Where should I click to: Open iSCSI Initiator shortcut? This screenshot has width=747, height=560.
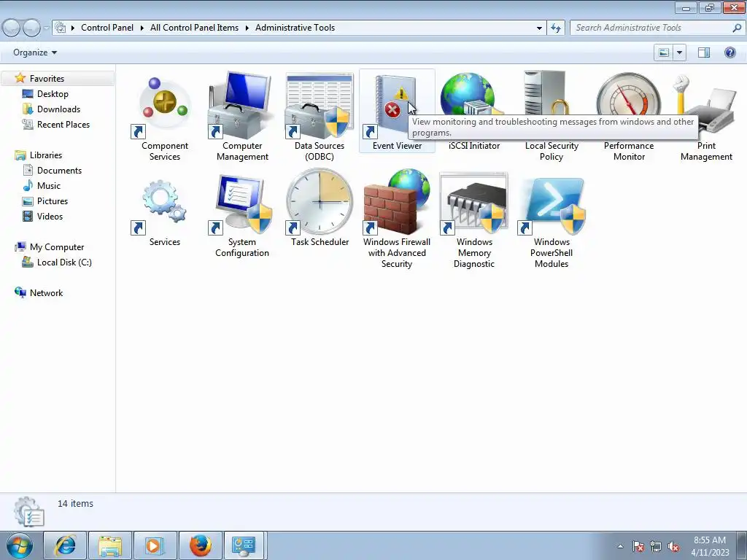point(474,112)
